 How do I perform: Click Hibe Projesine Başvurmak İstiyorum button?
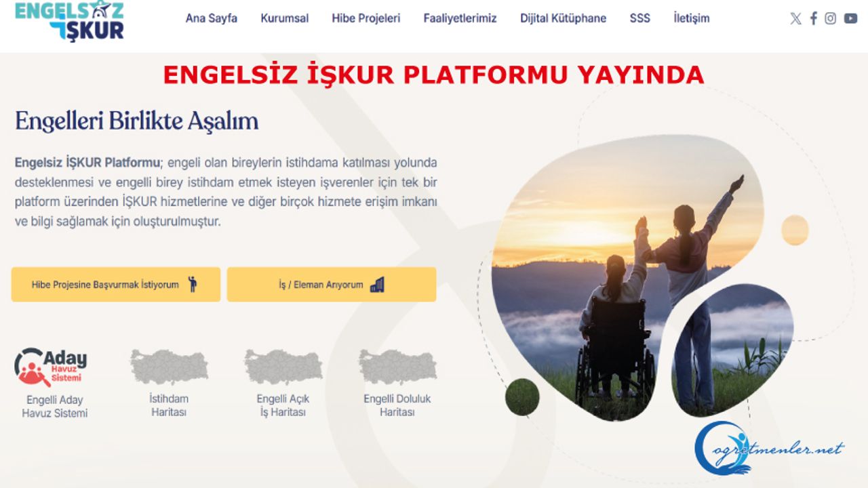point(116,285)
